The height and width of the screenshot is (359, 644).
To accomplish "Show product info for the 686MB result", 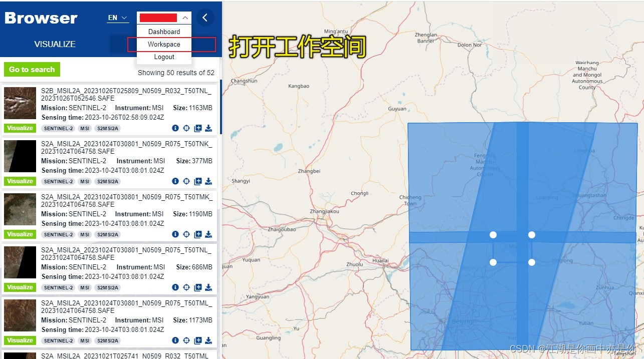I will click(x=175, y=287).
